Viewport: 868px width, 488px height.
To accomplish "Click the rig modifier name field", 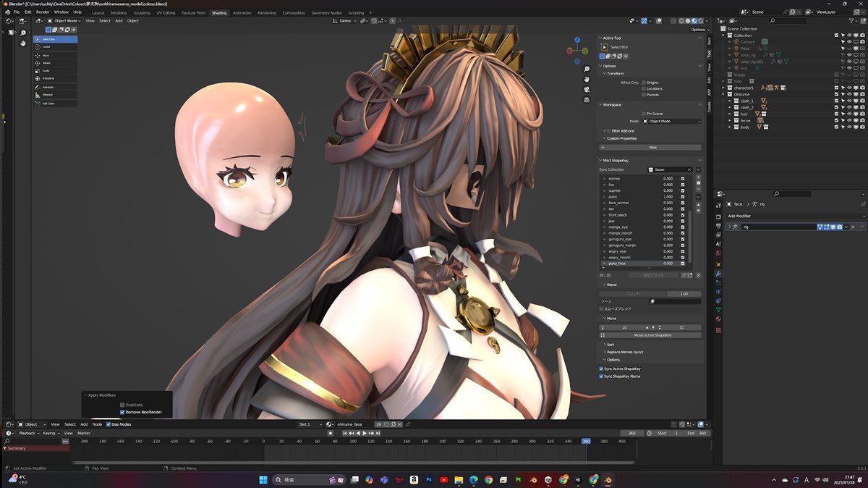I will click(x=778, y=227).
